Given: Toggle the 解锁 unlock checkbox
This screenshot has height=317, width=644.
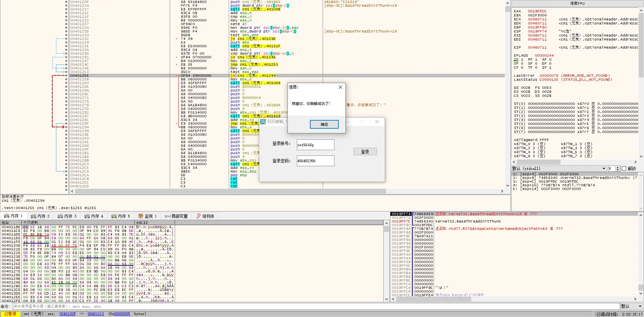Looking at the screenshot, I should coord(624,169).
